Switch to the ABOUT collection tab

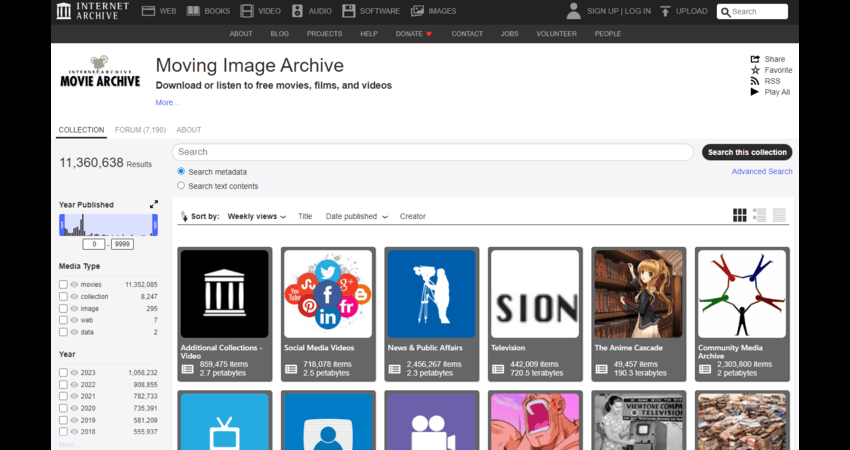(189, 130)
